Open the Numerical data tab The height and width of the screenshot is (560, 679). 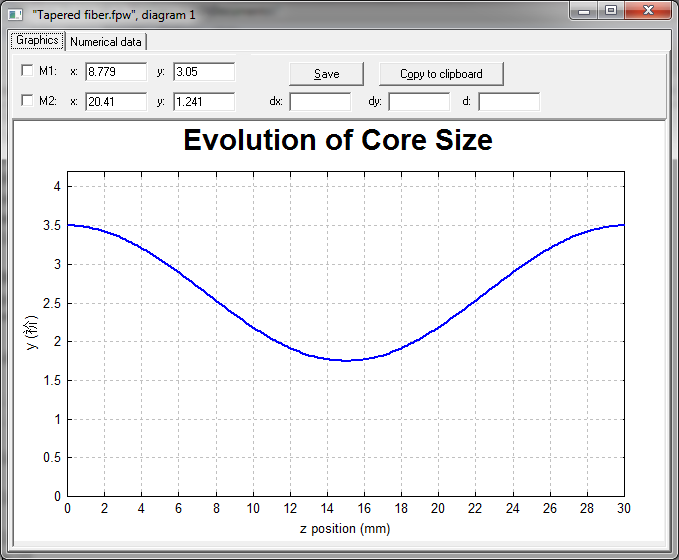[106, 42]
